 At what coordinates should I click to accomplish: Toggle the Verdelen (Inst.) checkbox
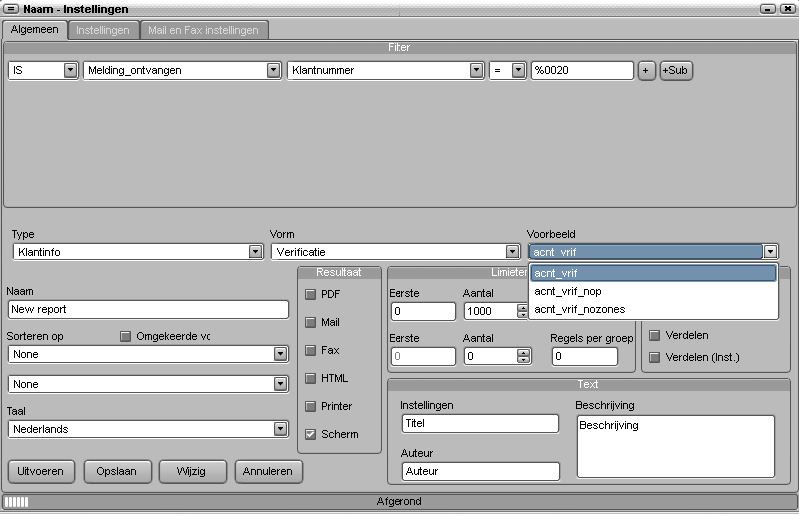pyautogui.click(x=655, y=357)
